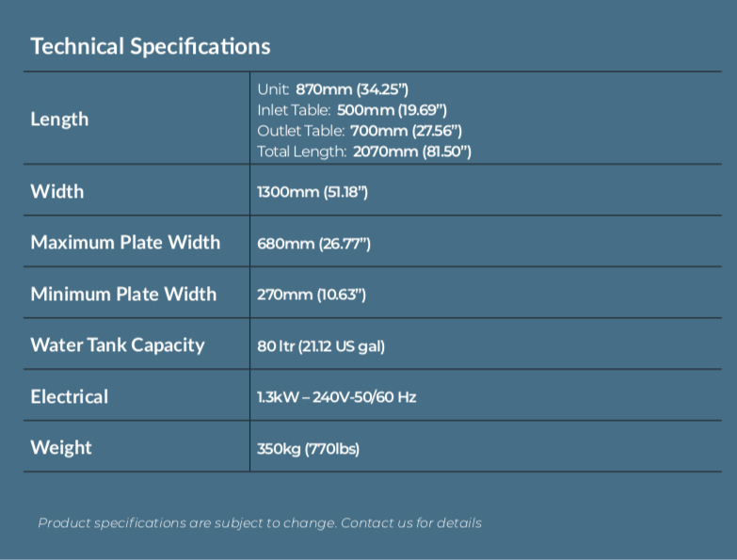Screen dimensions: 737x560
Task: Select the 270mm plate width value
Action: [x=311, y=295]
